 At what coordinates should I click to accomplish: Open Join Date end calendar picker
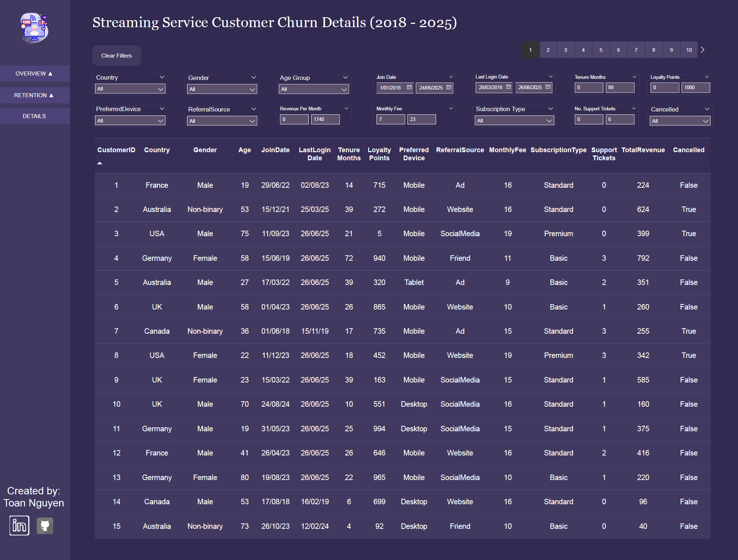click(x=449, y=87)
